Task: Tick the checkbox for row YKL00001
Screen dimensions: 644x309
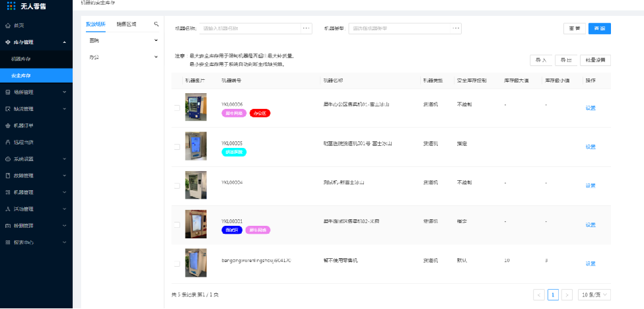Action: click(x=177, y=225)
